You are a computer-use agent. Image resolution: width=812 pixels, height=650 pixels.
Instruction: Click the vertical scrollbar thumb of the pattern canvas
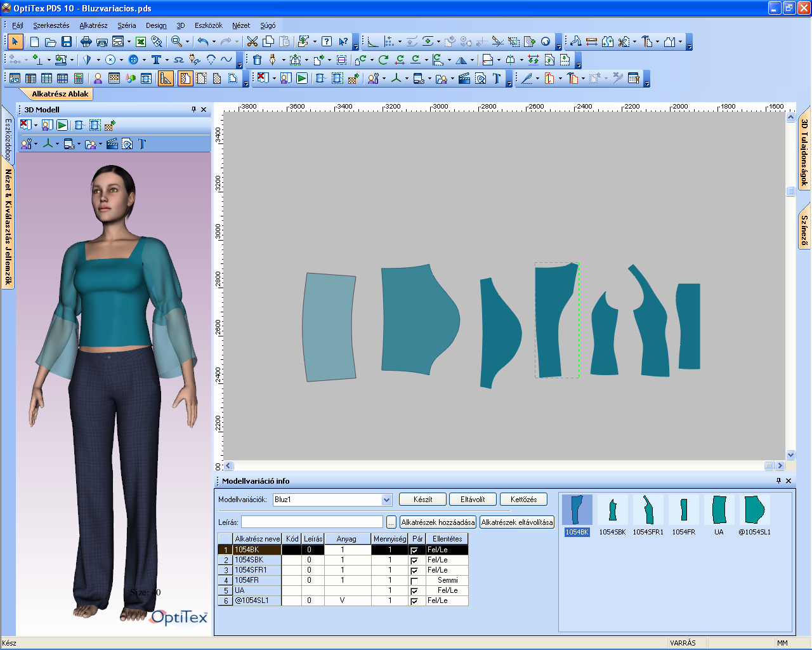[x=790, y=191]
